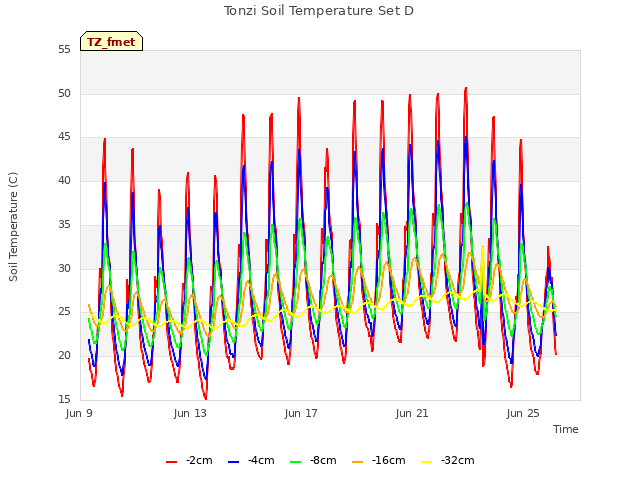Click the Jun 25 x-axis tick label
The width and height of the screenshot is (640, 480).
(523, 413)
